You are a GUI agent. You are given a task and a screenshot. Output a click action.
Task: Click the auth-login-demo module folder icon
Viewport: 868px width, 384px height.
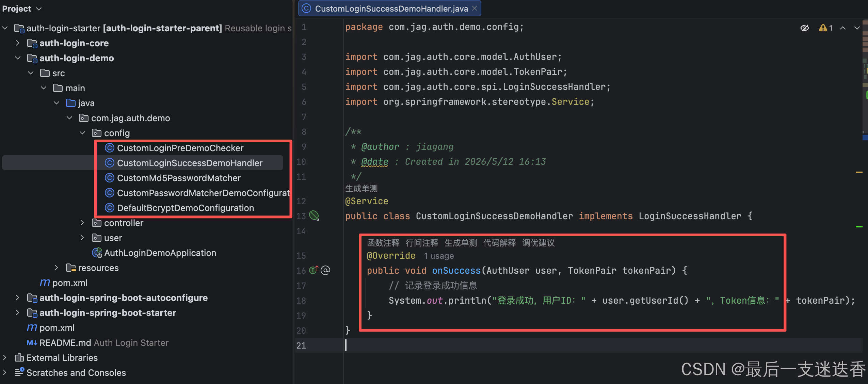tap(32, 58)
